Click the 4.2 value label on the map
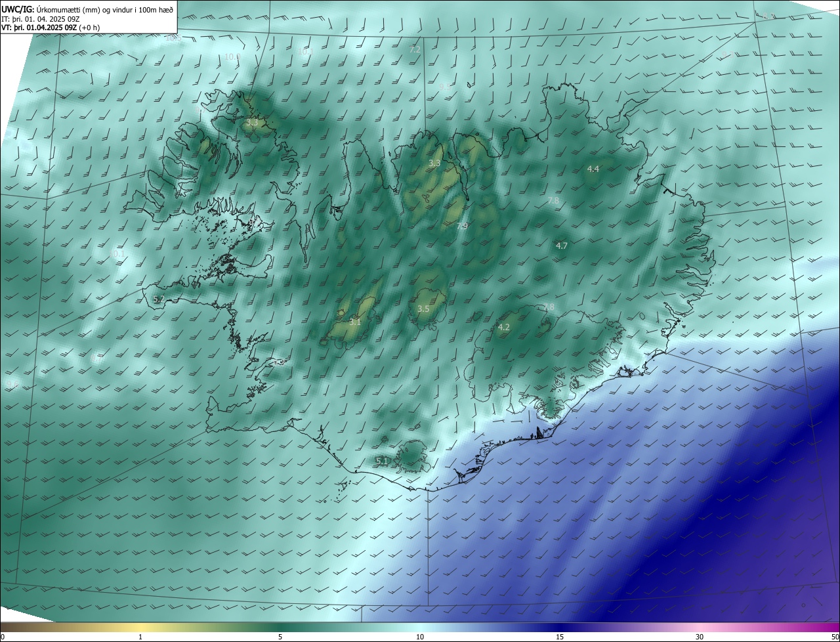Image resolution: width=840 pixels, height=642 pixels. (504, 327)
